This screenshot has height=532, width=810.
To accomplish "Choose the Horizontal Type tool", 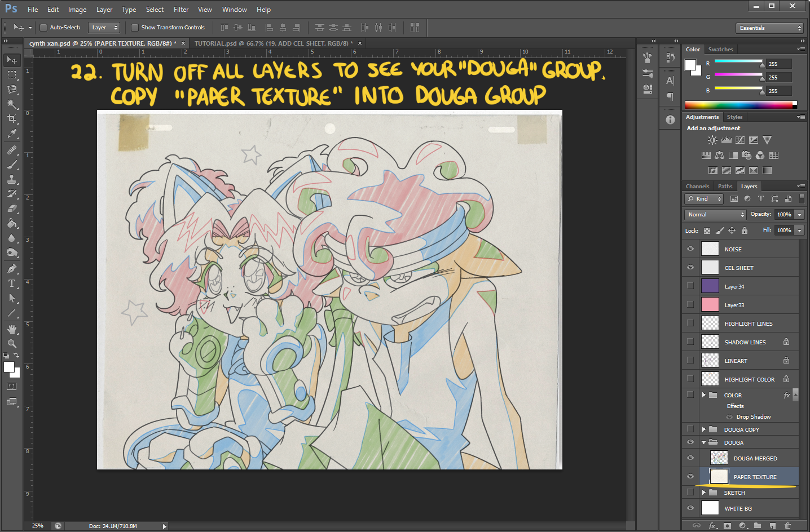I will [12, 283].
